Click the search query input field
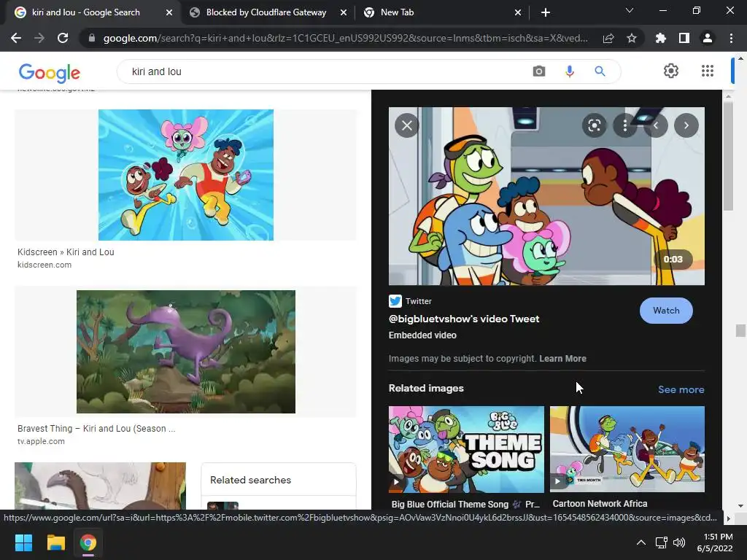Image resolution: width=747 pixels, height=560 pixels. coord(324,71)
